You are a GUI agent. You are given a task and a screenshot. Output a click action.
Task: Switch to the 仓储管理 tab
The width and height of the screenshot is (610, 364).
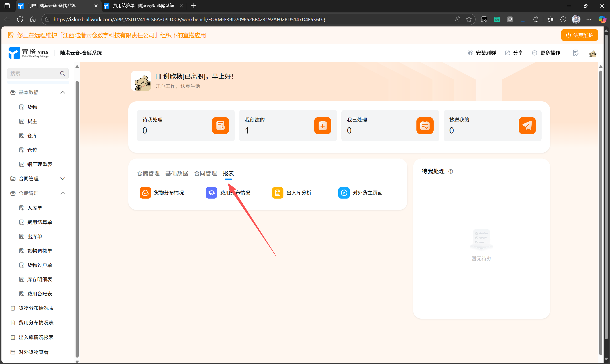coord(148,173)
